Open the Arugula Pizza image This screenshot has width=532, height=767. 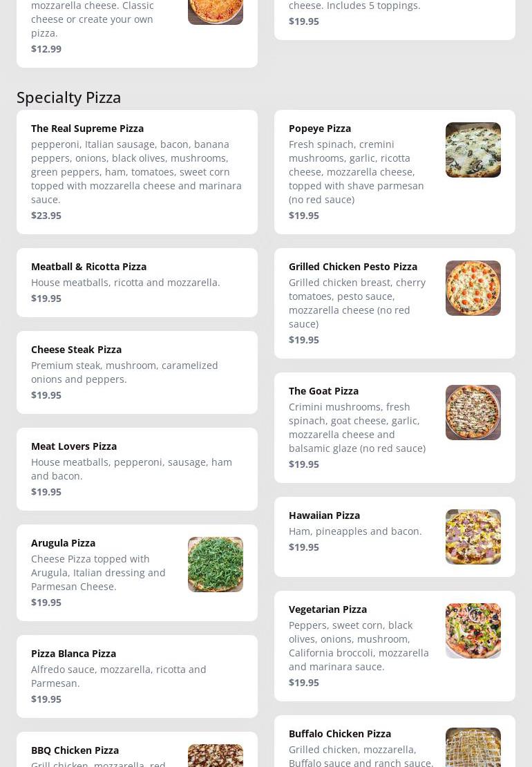[215, 565]
